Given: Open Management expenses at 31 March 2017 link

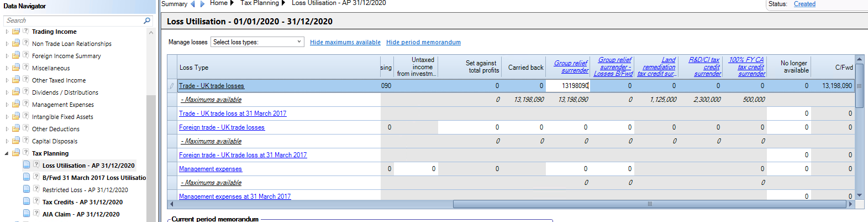Looking at the screenshot, I should (x=235, y=196).
